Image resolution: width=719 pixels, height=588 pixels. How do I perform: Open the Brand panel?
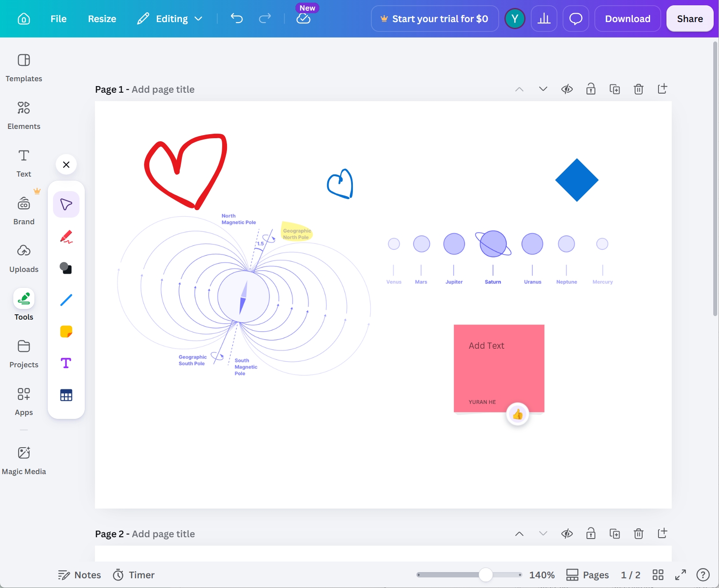(24, 211)
